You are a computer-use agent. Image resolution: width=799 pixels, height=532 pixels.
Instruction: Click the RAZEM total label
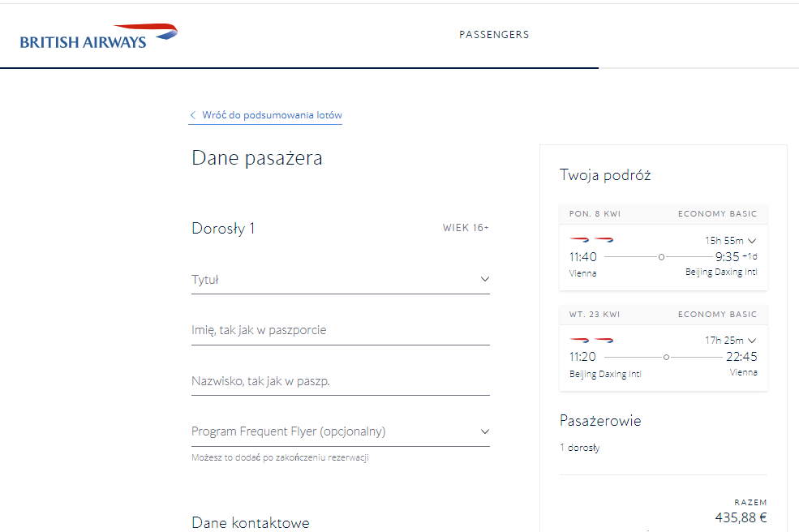(x=750, y=503)
